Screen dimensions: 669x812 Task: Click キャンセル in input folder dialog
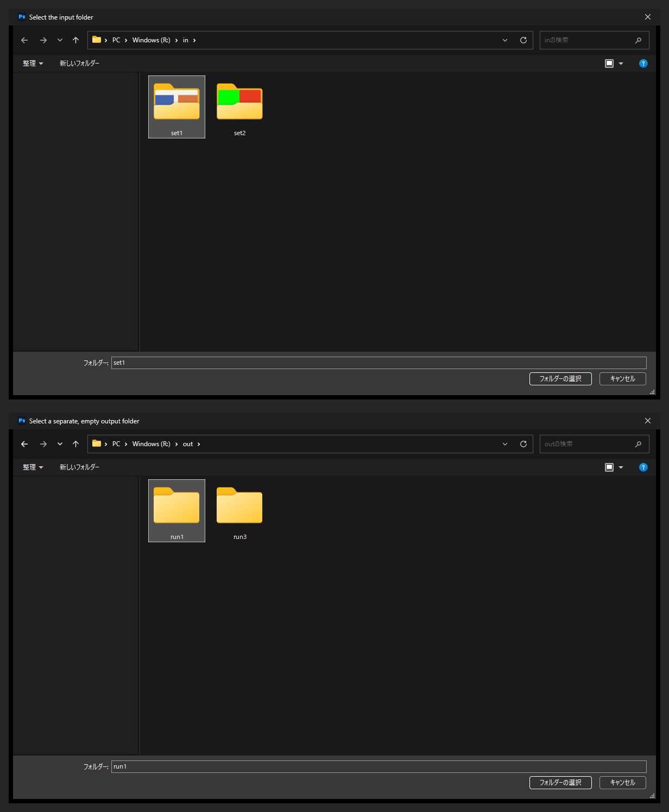[x=622, y=379]
